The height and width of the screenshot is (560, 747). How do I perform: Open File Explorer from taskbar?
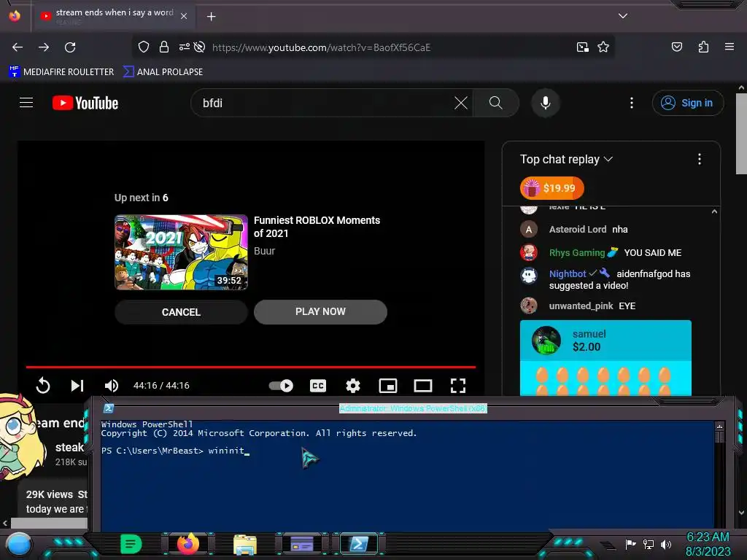245,545
